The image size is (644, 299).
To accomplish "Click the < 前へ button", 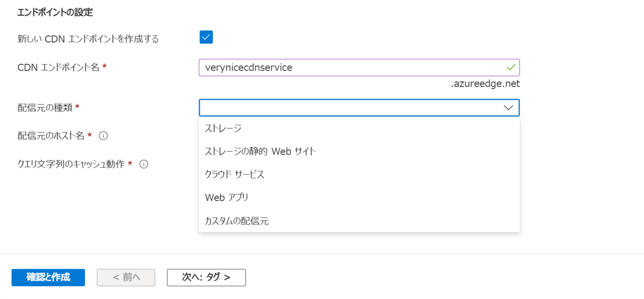I will [x=126, y=278].
